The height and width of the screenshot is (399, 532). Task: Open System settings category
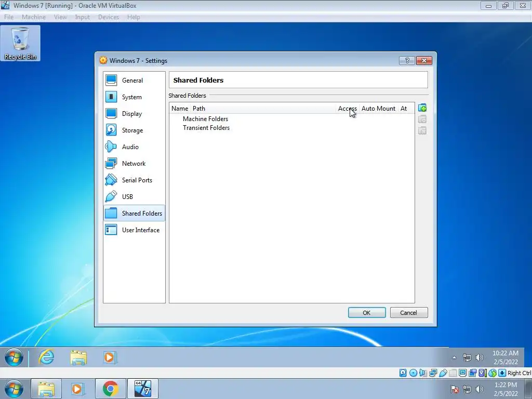pos(134,97)
